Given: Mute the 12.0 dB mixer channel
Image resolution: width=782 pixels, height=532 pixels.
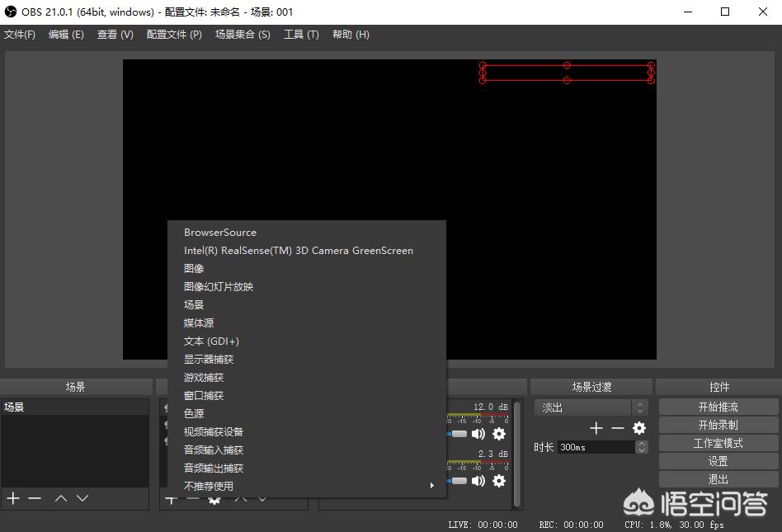Looking at the screenshot, I should (x=478, y=434).
